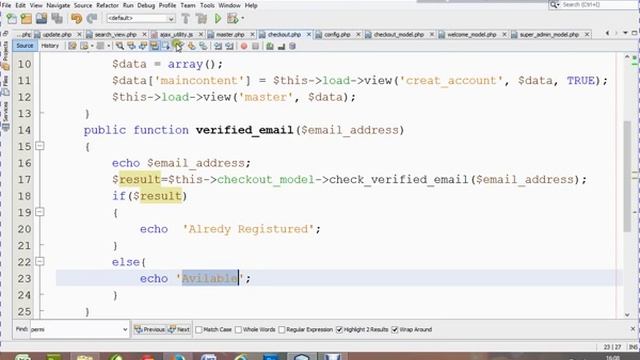Switch to the History view button
This screenshot has height=360, width=640.
50,46
